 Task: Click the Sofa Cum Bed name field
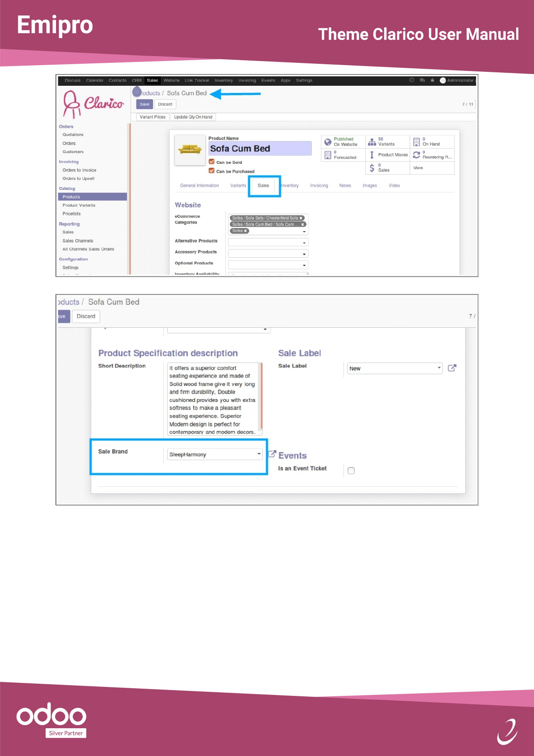[x=260, y=149]
